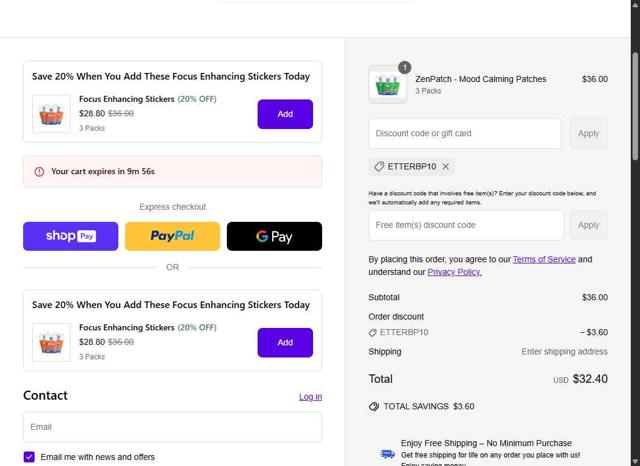Viewport: 640px width, 466px height.
Task: Click the Total Savings tag icon
Action: [x=374, y=406]
